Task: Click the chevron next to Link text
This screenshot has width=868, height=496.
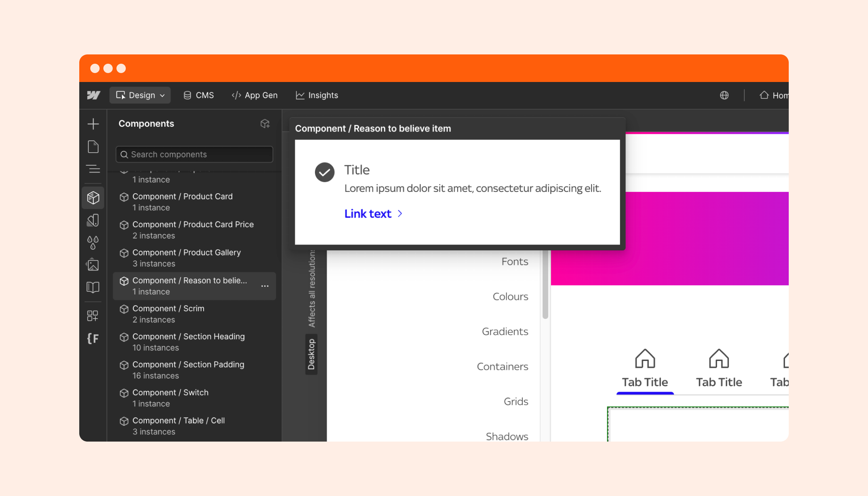Action: (x=400, y=214)
